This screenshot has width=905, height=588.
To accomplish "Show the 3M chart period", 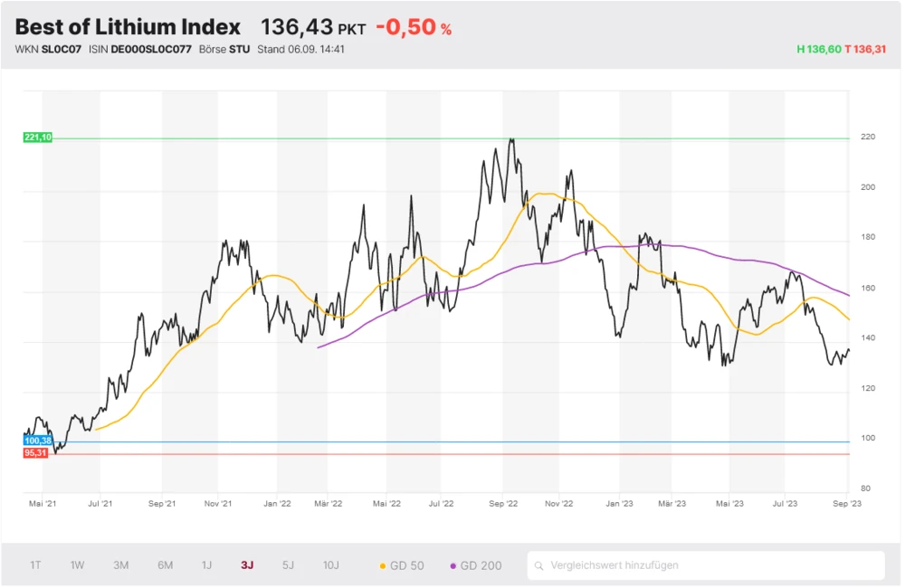I will [121, 565].
